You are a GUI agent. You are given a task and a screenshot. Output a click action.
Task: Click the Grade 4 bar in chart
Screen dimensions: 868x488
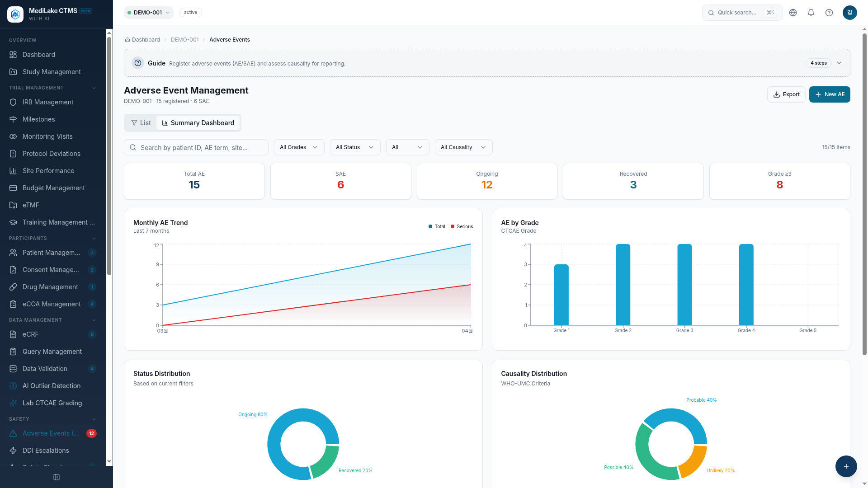click(x=746, y=284)
